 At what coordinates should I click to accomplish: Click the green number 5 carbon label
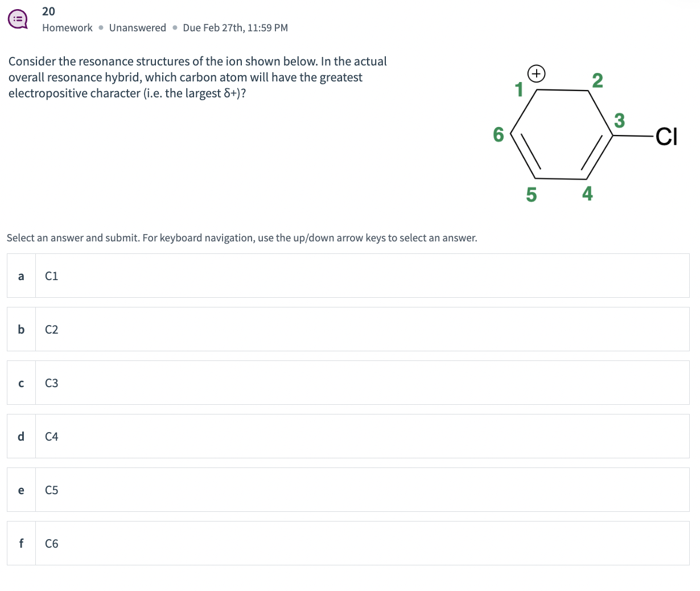pyautogui.click(x=531, y=194)
